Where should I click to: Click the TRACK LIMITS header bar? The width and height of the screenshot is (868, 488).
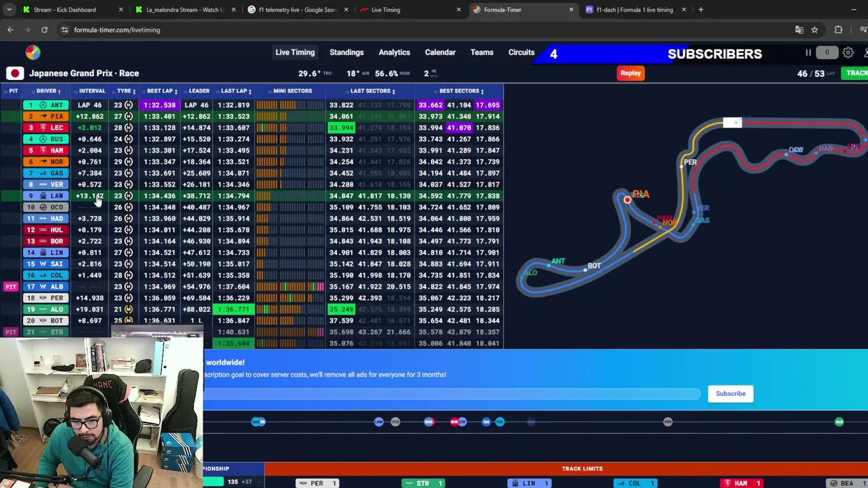click(x=566, y=468)
